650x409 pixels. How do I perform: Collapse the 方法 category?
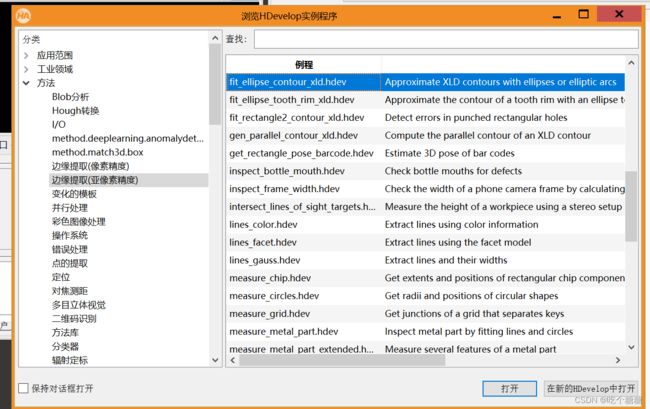[x=26, y=83]
